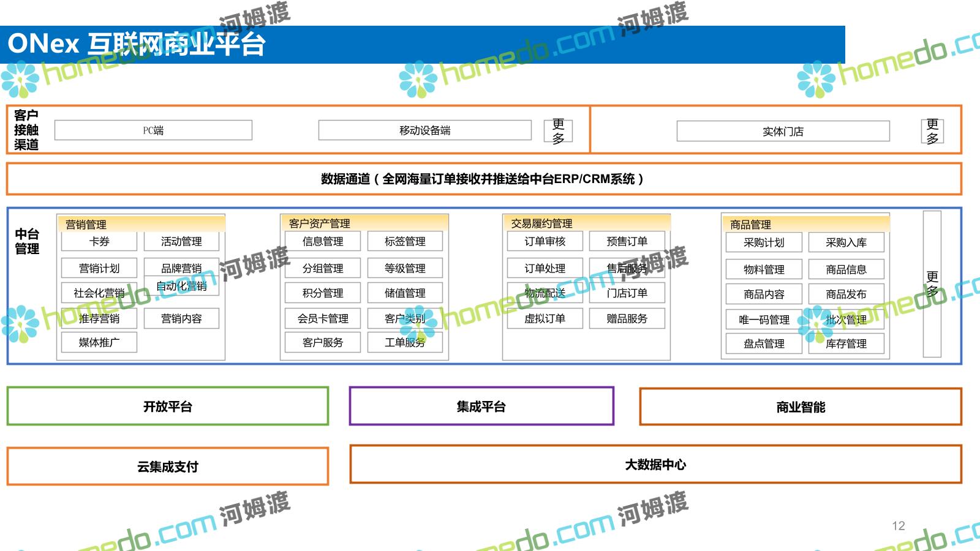This screenshot has width=980, height=551.
Task: Click the slide number 12
Action: (899, 525)
